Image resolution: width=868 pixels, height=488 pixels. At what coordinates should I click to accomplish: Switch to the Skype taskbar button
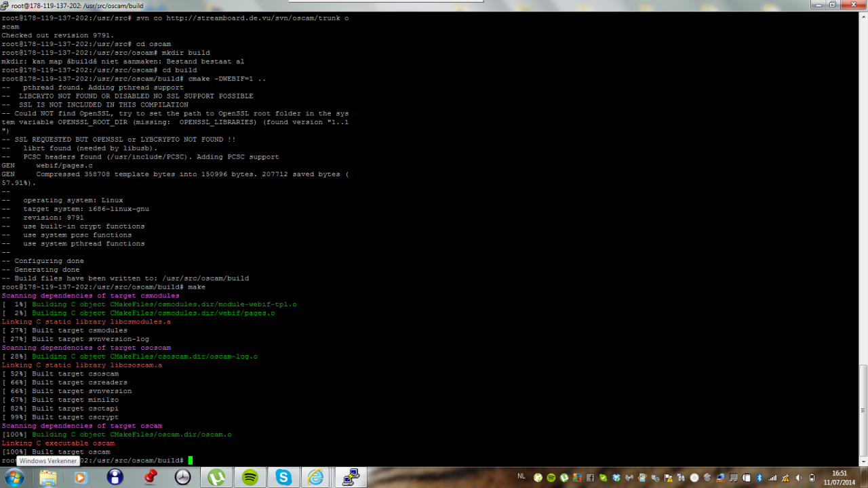283,477
